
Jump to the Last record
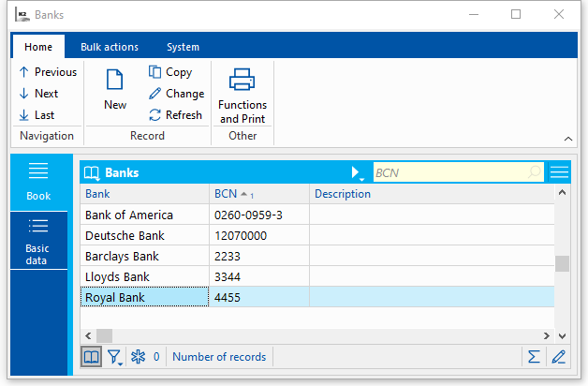point(37,115)
